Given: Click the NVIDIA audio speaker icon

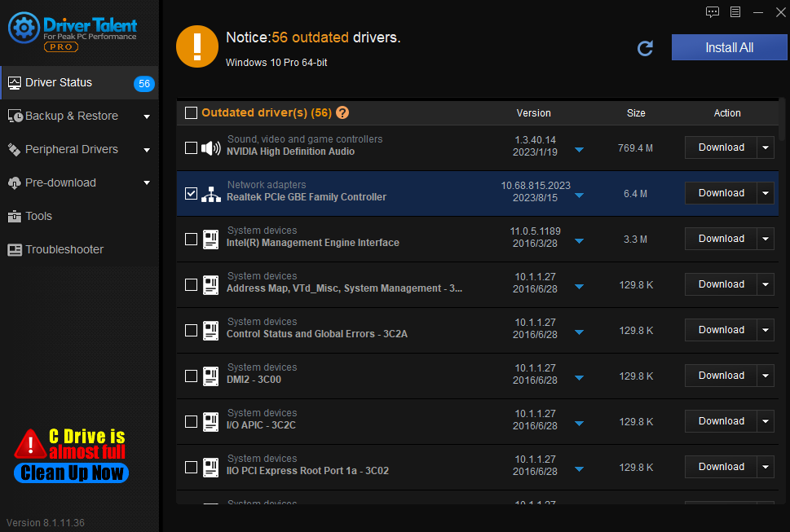Looking at the screenshot, I should click(x=210, y=148).
